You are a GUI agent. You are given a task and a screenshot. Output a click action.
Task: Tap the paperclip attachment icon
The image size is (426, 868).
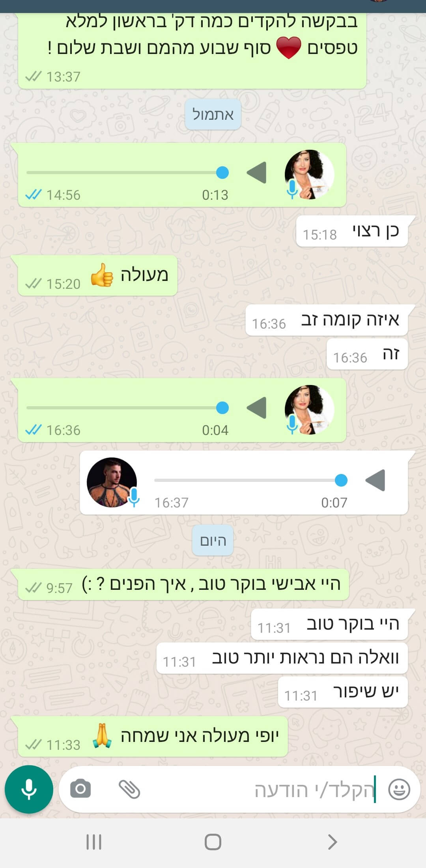click(x=129, y=789)
